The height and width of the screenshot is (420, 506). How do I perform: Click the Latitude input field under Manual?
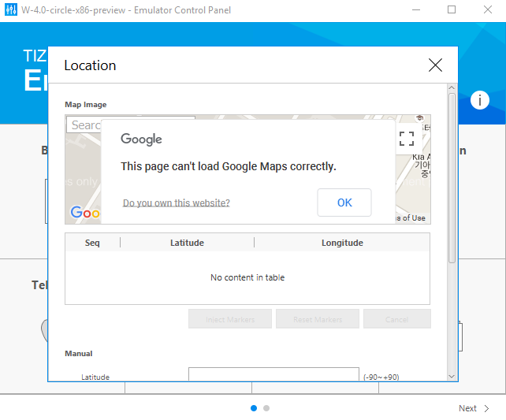coord(273,376)
